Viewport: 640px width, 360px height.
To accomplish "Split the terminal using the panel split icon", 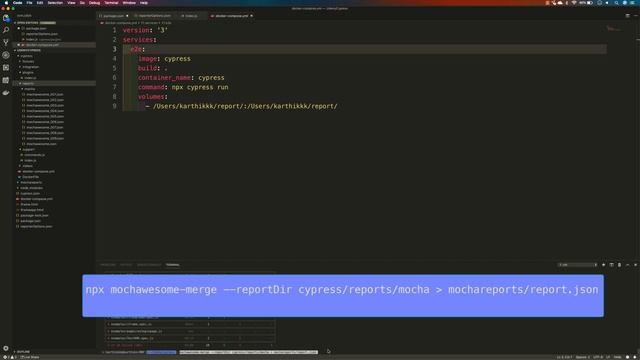I will 611,265.
